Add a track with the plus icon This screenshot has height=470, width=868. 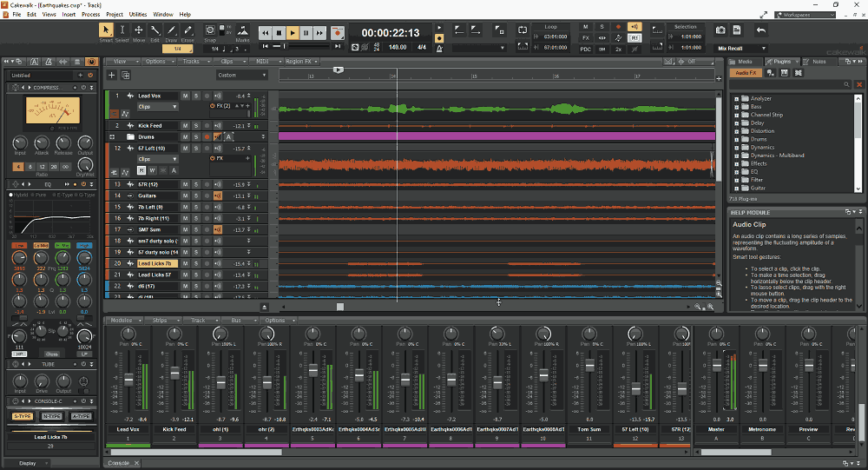[111, 75]
